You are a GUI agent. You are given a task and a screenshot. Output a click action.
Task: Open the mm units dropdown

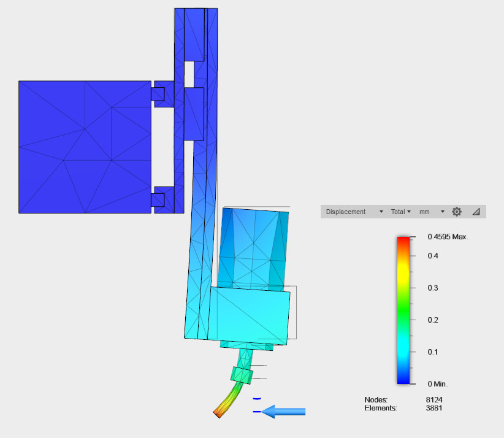432,212
